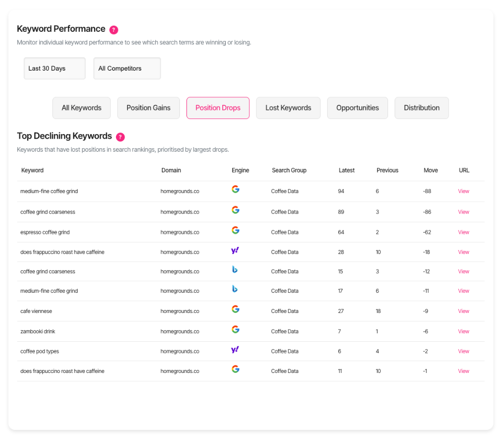
Task: Click previous position value 18
Action: tap(379, 311)
